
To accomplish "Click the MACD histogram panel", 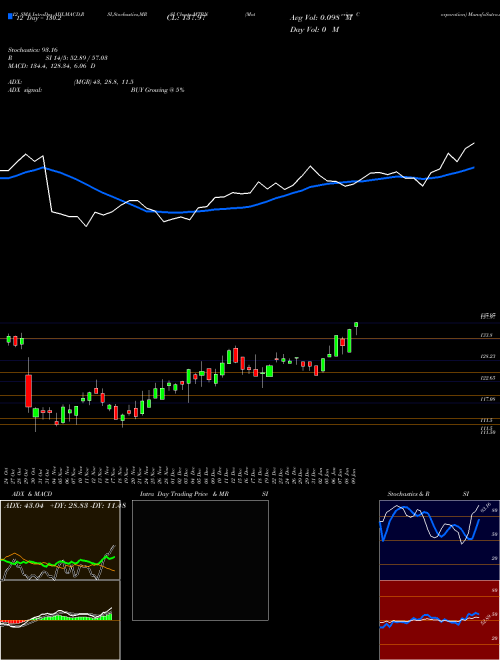I will [60, 620].
